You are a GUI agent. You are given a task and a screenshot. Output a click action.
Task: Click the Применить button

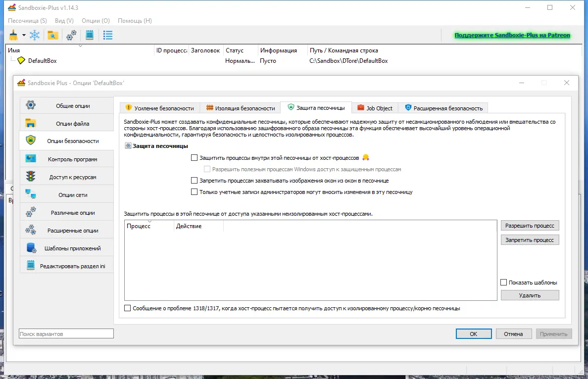[x=553, y=333]
